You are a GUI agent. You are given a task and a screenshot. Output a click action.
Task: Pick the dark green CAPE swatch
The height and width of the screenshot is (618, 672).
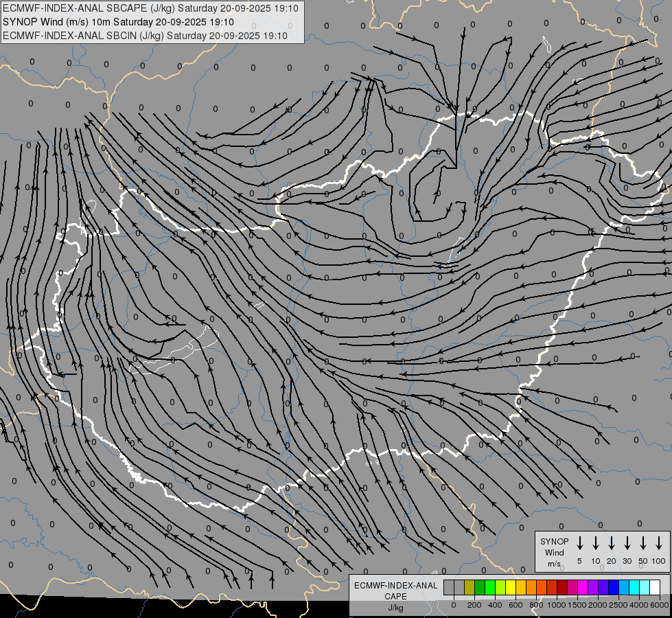(x=480, y=588)
